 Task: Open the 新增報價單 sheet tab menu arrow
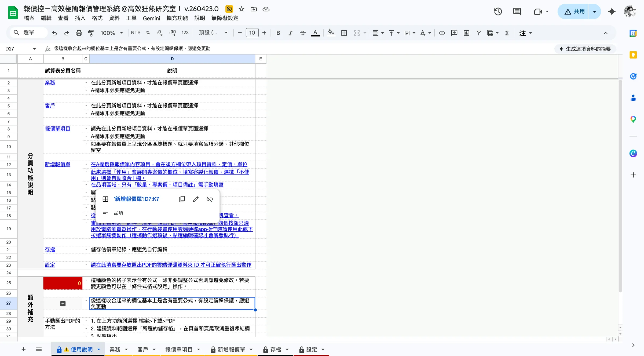(251, 350)
